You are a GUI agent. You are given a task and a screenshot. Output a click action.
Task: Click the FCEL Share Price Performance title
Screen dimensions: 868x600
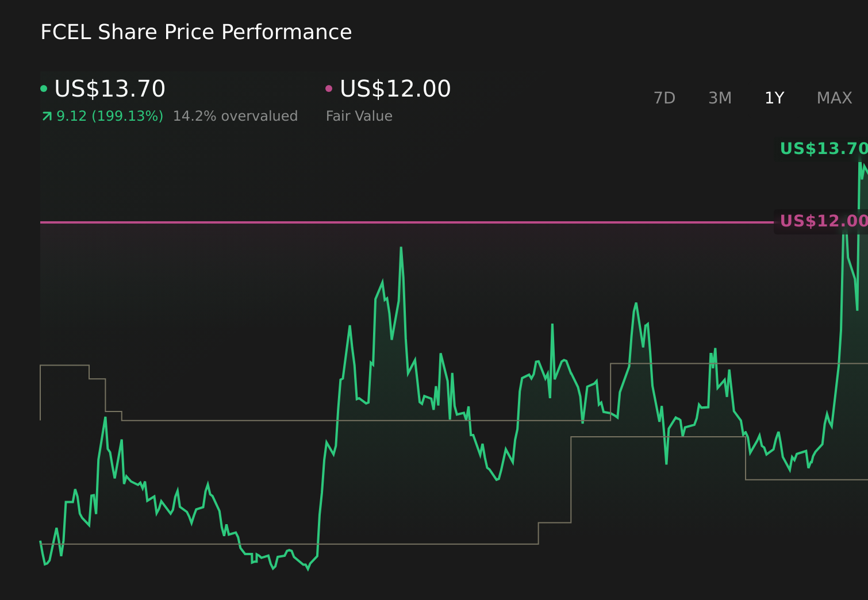196,33
